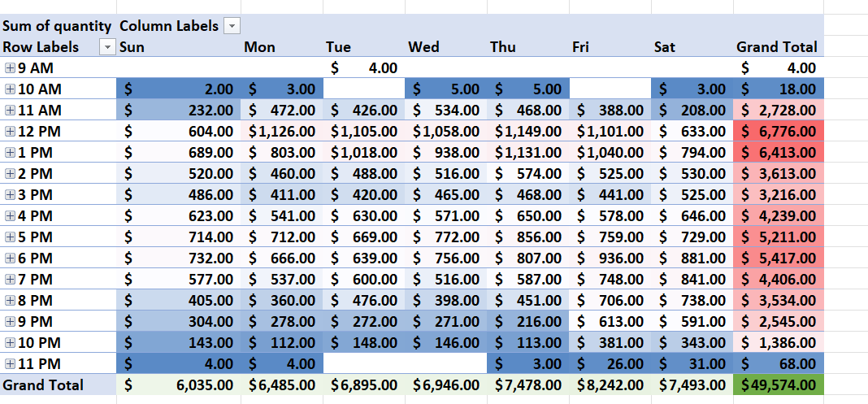
Task: Select the red $6,776.00 total cell
Action: click(778, 132)
